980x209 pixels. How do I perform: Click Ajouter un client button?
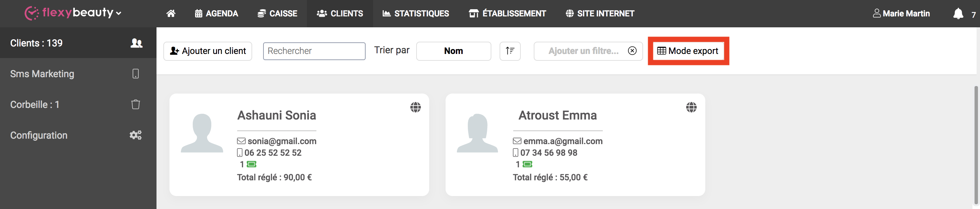click(208, 51)
